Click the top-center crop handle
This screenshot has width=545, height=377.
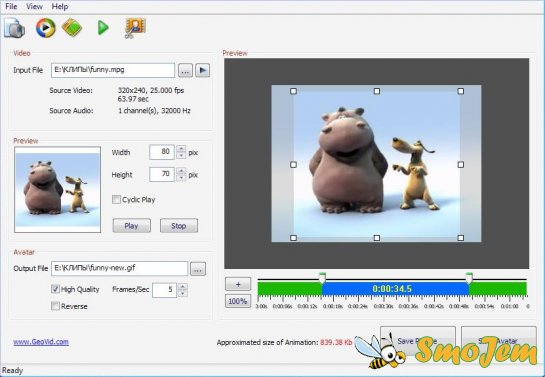tap(377, 91)
